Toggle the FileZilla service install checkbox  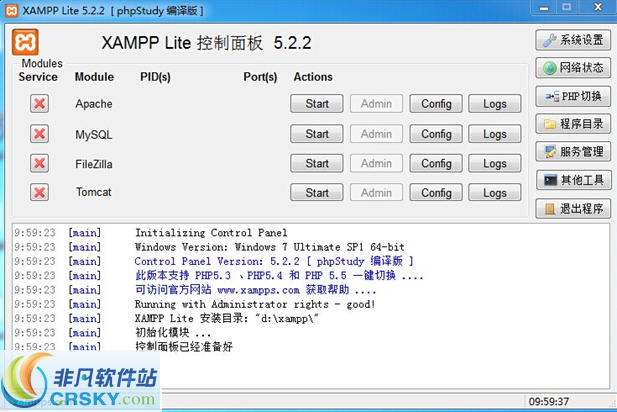point(39,163)
